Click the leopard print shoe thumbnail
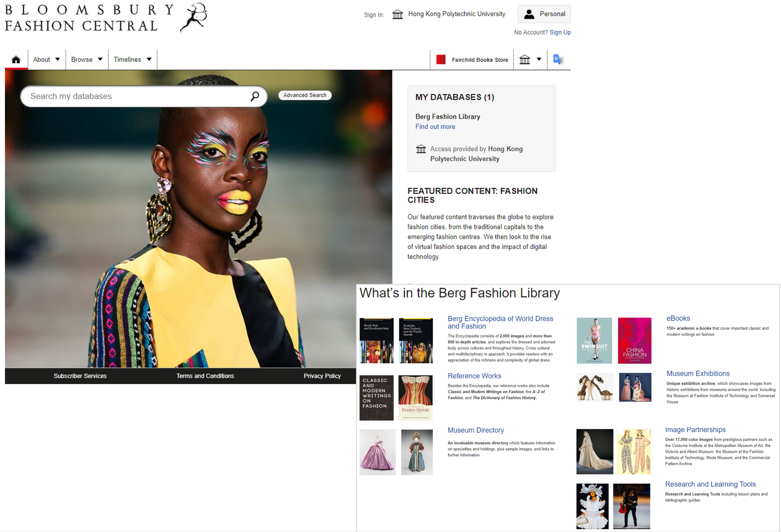 (594, 387)
